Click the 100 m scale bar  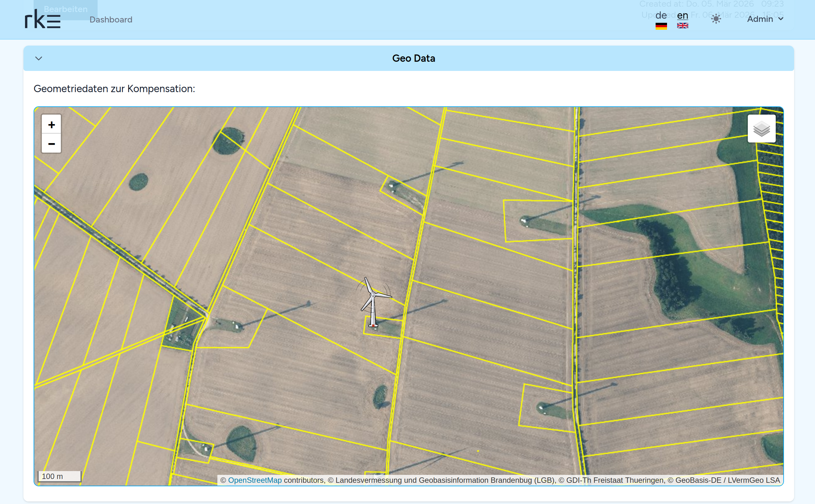click(59, 476)
